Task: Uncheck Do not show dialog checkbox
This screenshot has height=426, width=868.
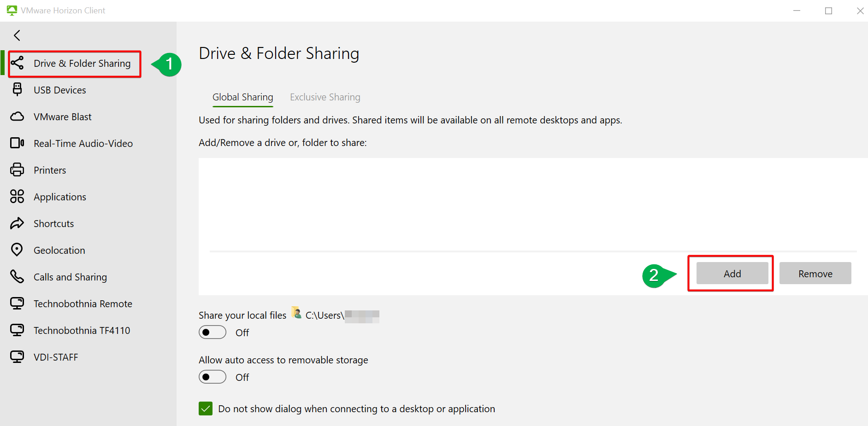Action: tap(206, 408)
